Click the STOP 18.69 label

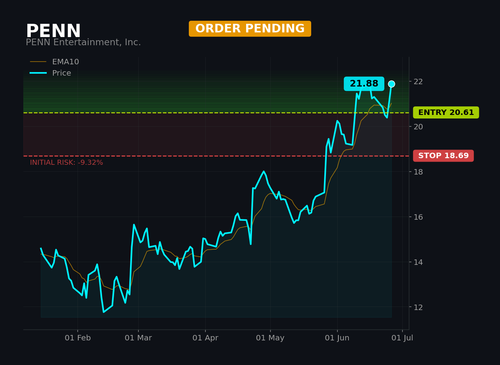443,156
